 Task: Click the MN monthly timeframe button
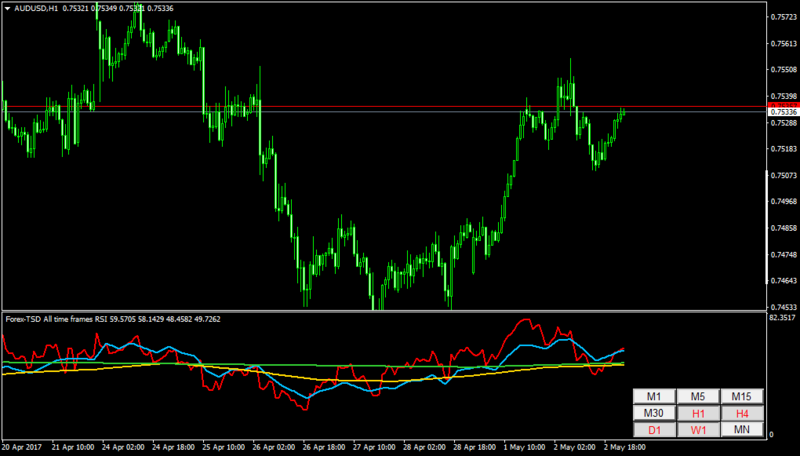click(x=742, y=429)
